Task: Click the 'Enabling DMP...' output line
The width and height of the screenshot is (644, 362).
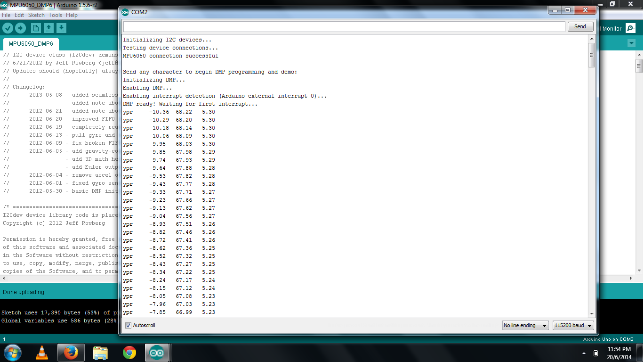Action: (147, 88)
